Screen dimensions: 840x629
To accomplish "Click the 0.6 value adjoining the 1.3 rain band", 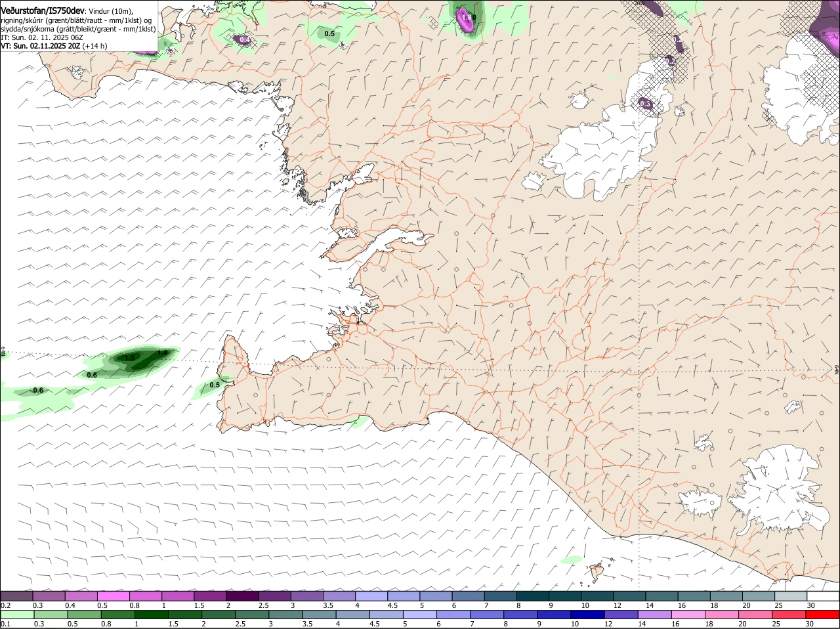I will (92, 375).
